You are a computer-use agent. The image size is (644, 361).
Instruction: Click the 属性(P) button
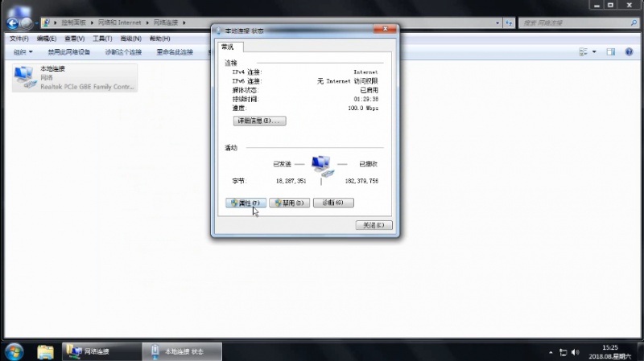[x=246, y=203]
